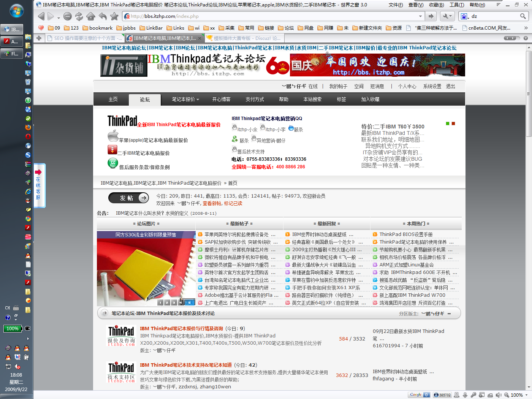The image size is (532, 399).
Task: Open the cnBeta.COM bookmark
Action: click(486, 28)
